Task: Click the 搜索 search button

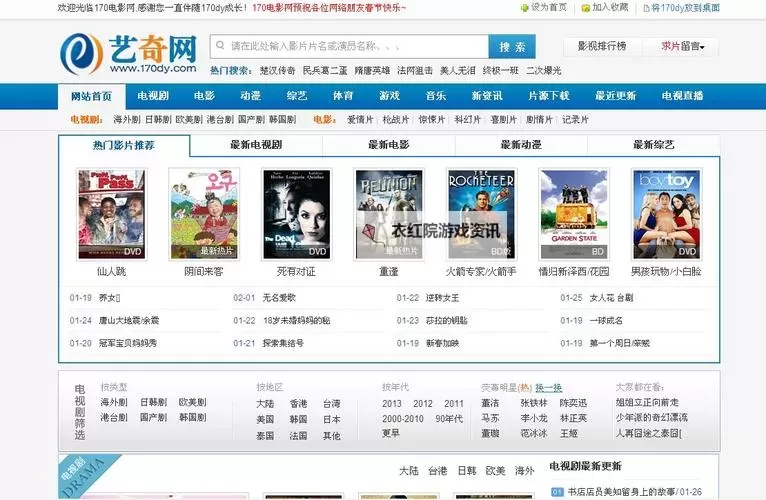Action: [512, 46]
